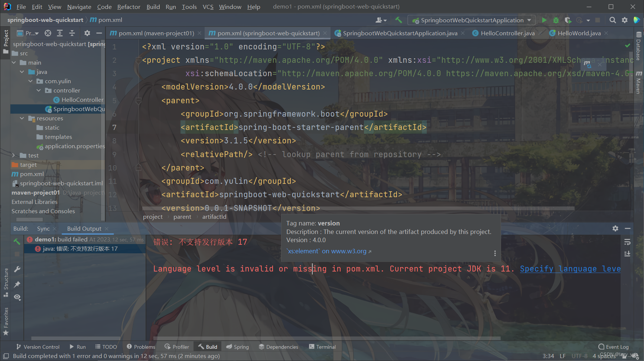Click tool window quick access icon in status bar corner
The width and height of the screenshot is (644, 361).
6,356
